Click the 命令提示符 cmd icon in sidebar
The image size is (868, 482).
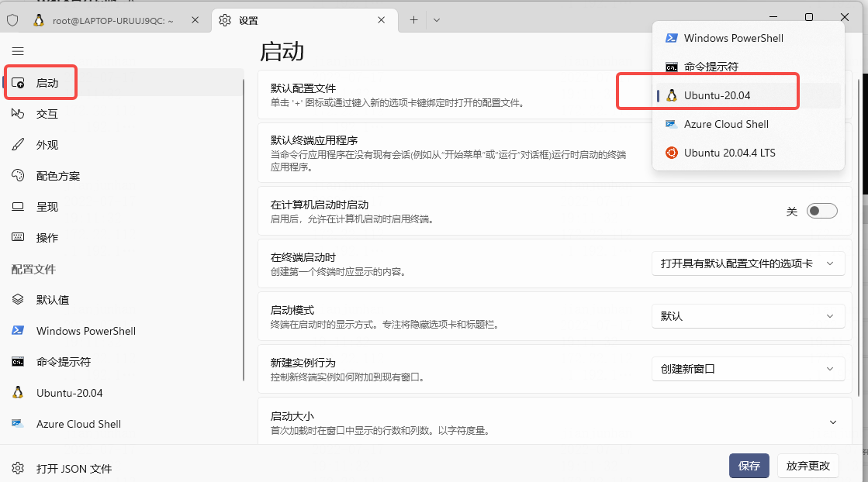pos(18,362)
